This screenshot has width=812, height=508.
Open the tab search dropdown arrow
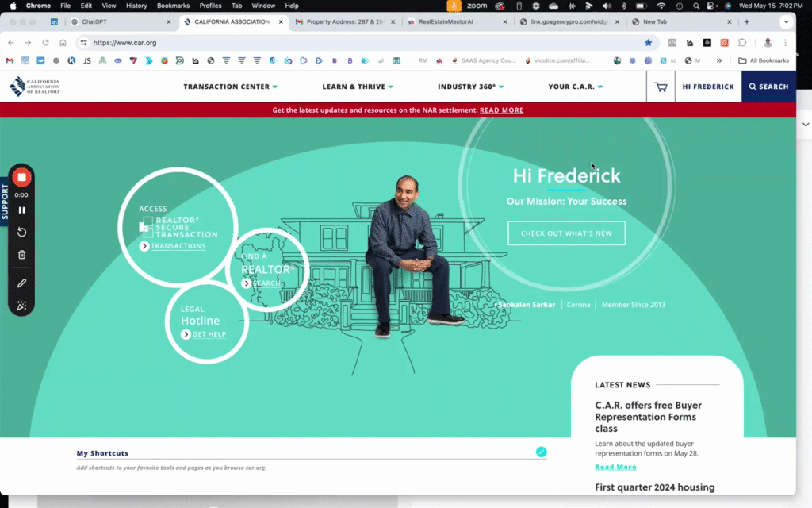(786, 21)
